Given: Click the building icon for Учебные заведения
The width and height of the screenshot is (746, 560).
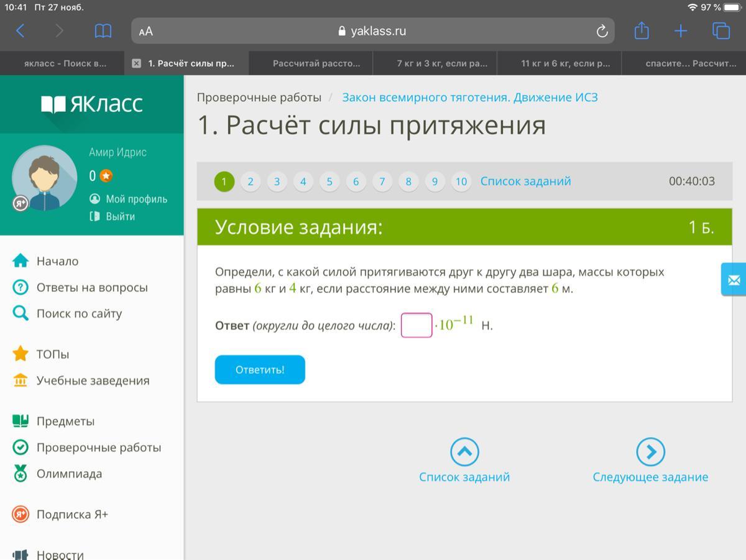Looking at the screenshot, I should coord(21,380).
